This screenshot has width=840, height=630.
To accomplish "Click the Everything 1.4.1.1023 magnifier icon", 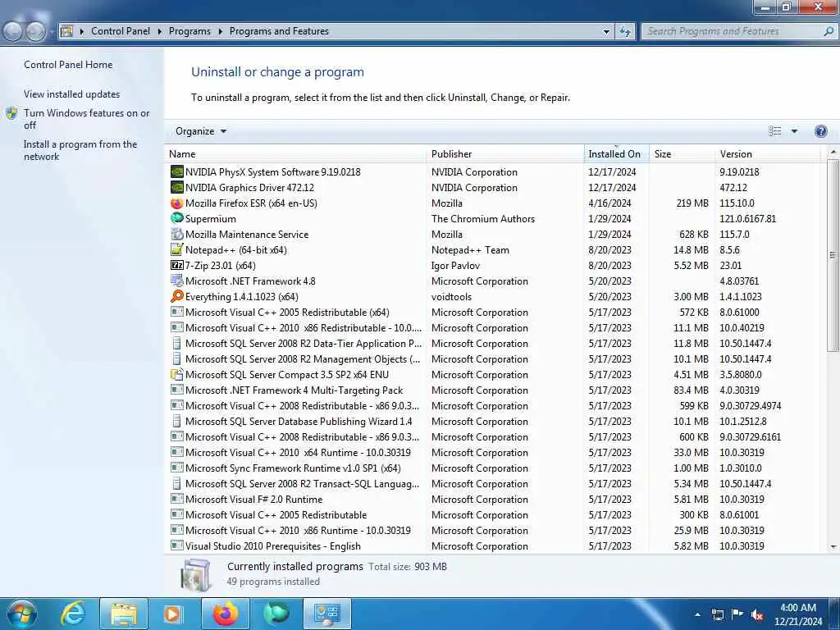I will tap(177, 296).
